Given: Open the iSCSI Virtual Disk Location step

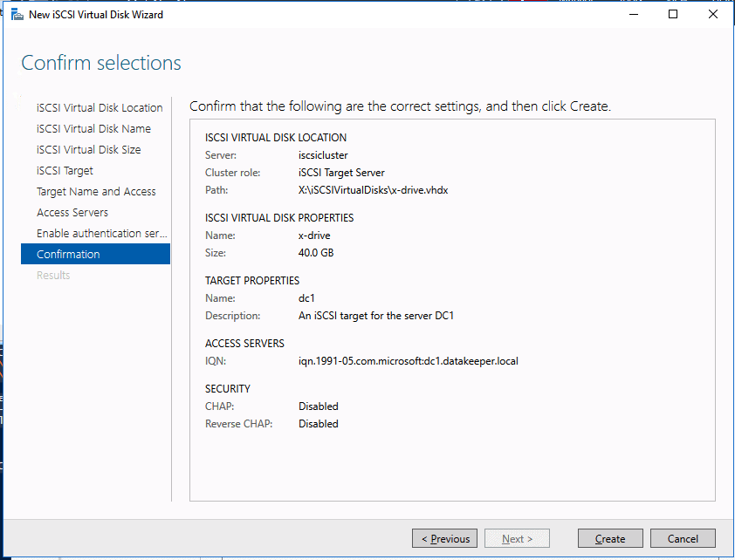Looking at the screenshot, I should 100,108.
